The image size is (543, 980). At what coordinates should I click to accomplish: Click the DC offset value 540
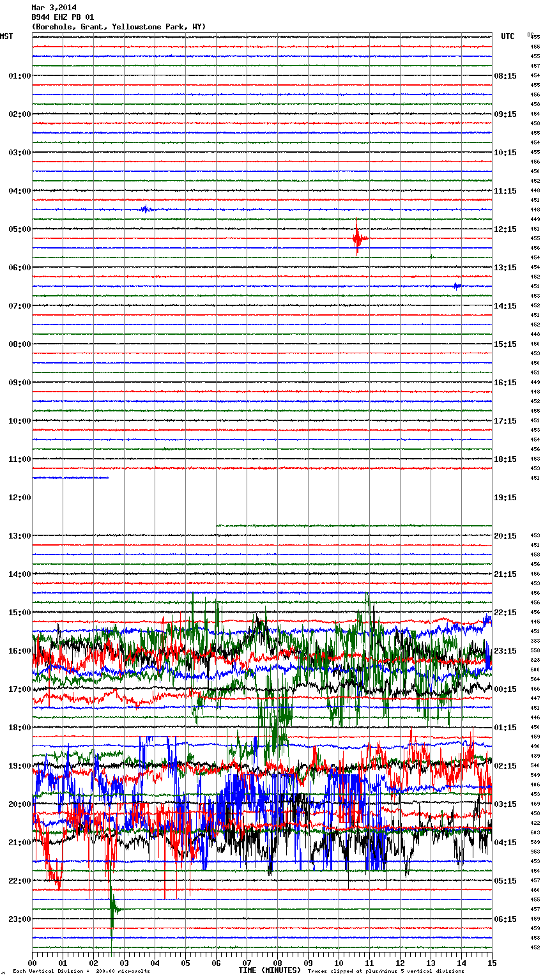[535, 765]
